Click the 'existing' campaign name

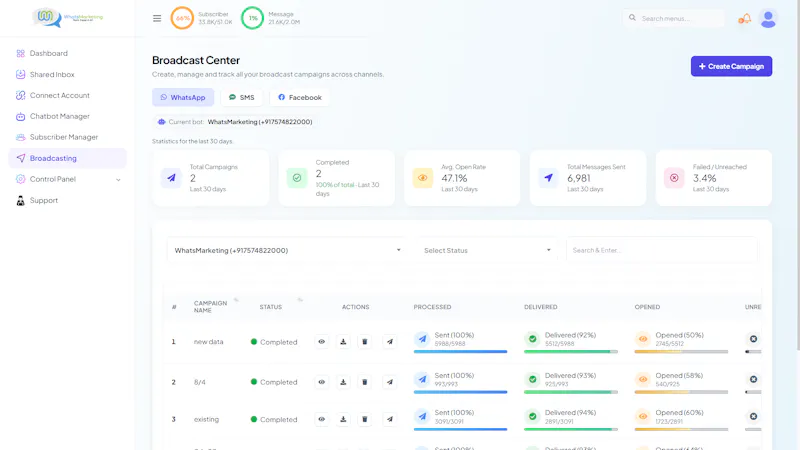[x=206, y=419]
